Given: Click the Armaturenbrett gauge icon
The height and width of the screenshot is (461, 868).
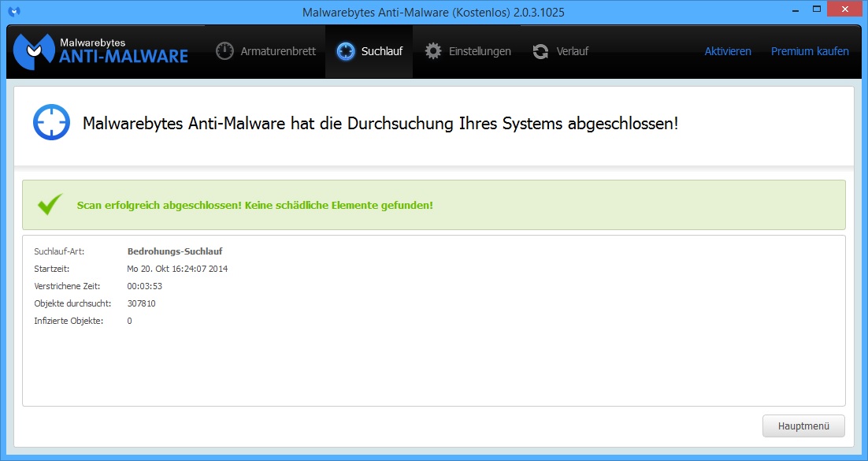Looking at the screenshot, I should point(224,51).
